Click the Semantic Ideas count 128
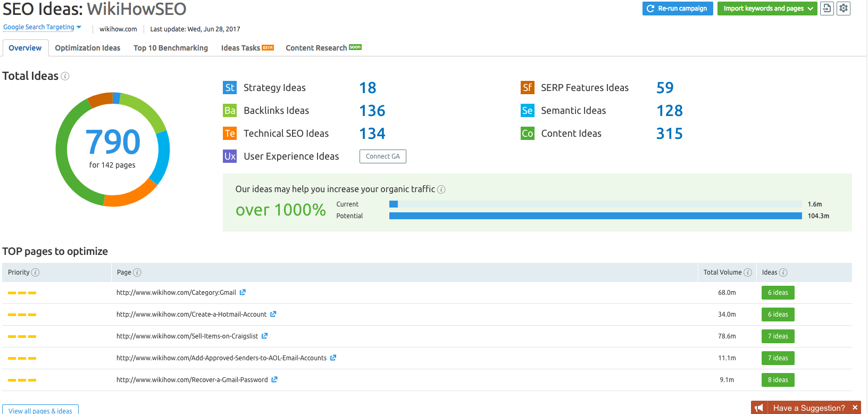868x414 pixels. pos(670,111)
